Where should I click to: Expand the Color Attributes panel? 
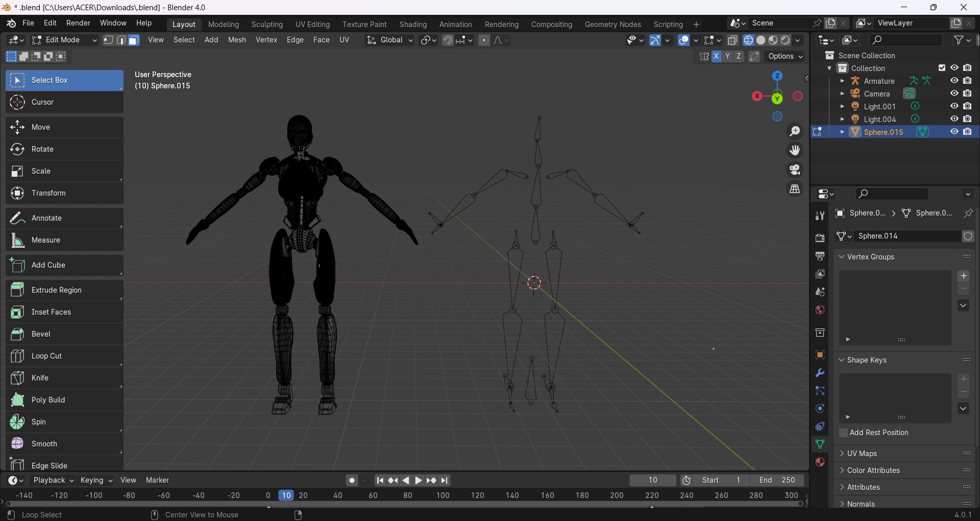(x=873, y=470)
